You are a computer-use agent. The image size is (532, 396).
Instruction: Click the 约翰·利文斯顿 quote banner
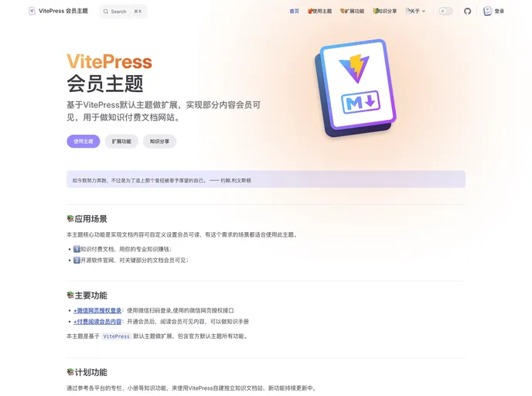[266, 179]
